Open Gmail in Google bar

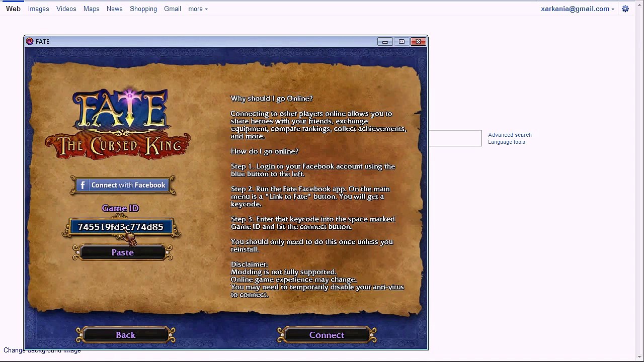click(173, 9)
